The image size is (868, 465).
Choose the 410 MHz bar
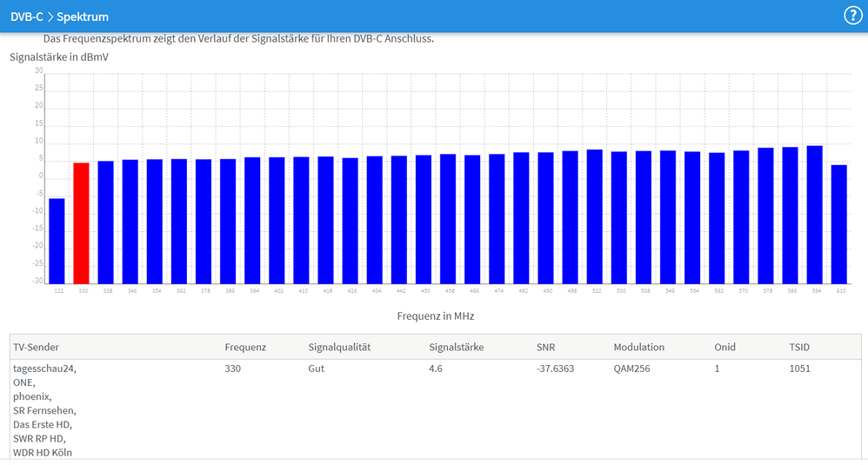click(301, 220)
